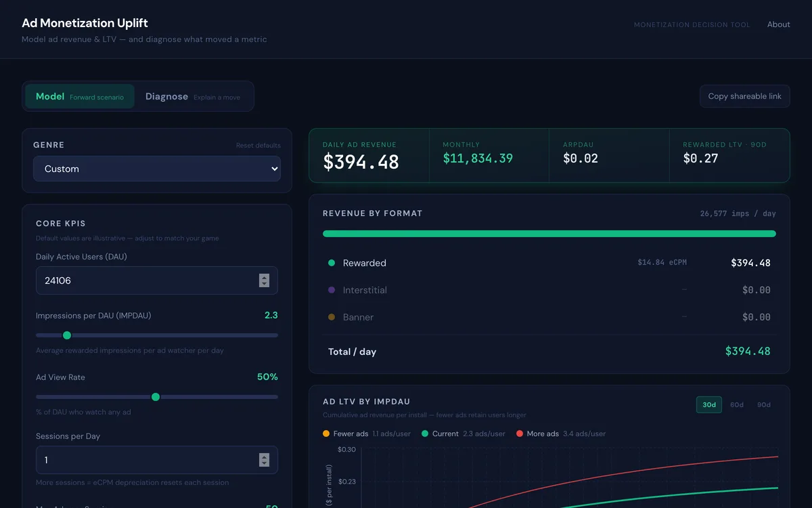Select the 60d LTV range
Screen dimensions: 812x508
(736, 404)
